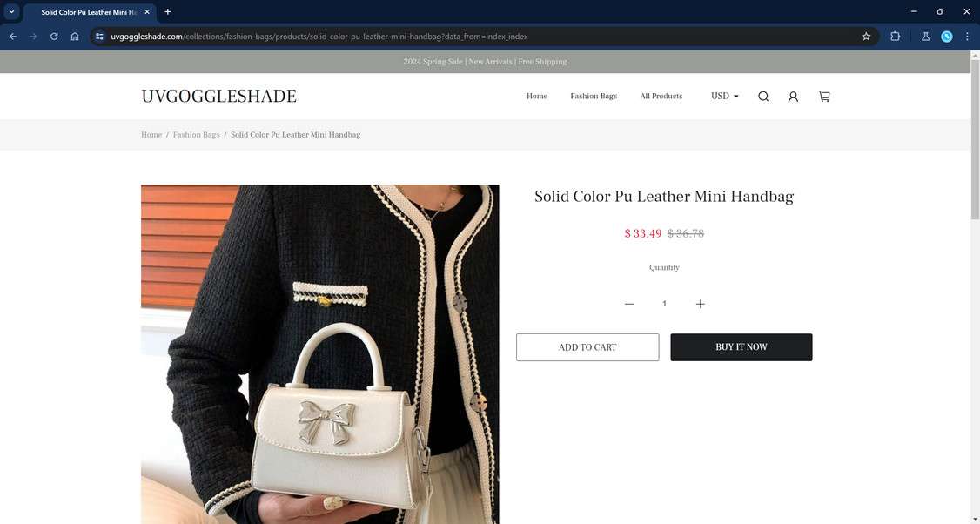The height and width of the screenshot is (524, 980).
Task: Open the site search magnifier icon
Action: (x=763, y=97)
